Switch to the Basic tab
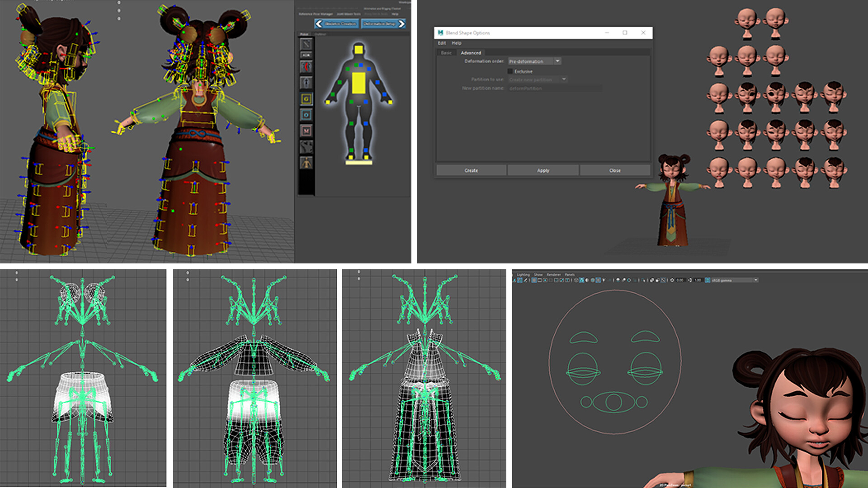This screenshot has width=868, height=488. click(446, 53)
